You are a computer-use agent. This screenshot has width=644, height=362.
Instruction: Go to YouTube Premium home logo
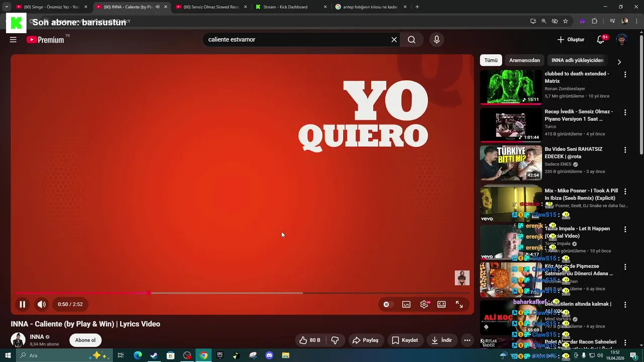coord(46,40)
